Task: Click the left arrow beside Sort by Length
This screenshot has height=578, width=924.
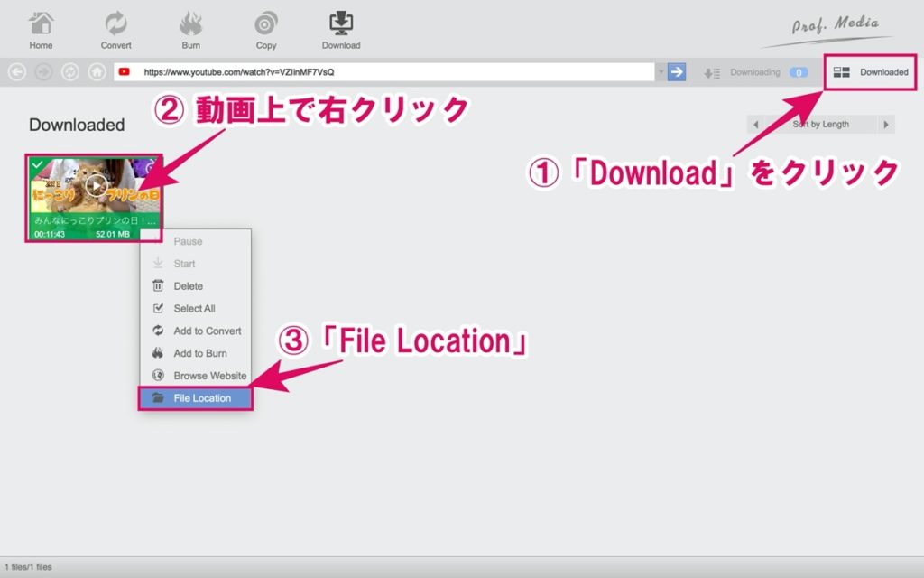Action: (x=755, y=125)
